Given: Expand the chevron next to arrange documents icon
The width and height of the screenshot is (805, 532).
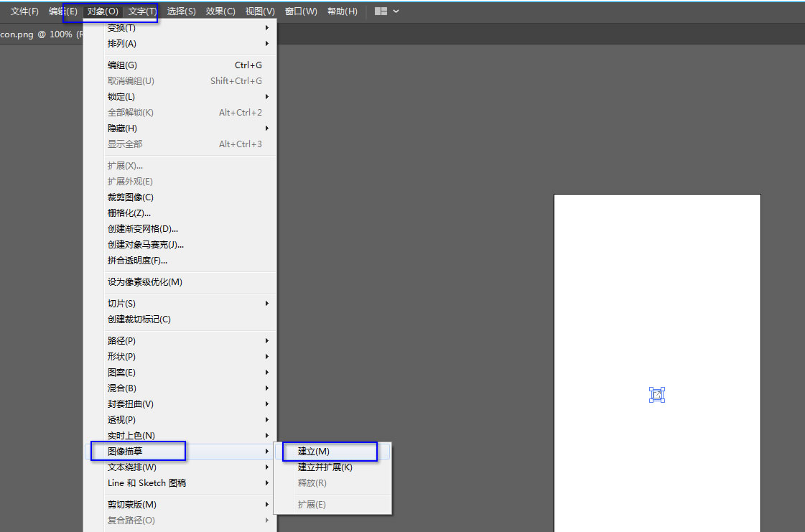Looking at the screenshot, I should pyautogui.click(x=396, y=11).
